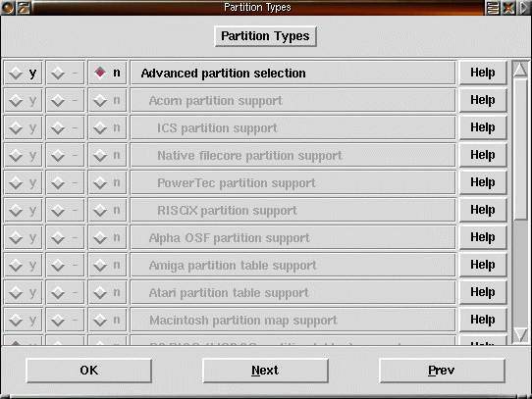Click the OK button

tap(89, 371)
